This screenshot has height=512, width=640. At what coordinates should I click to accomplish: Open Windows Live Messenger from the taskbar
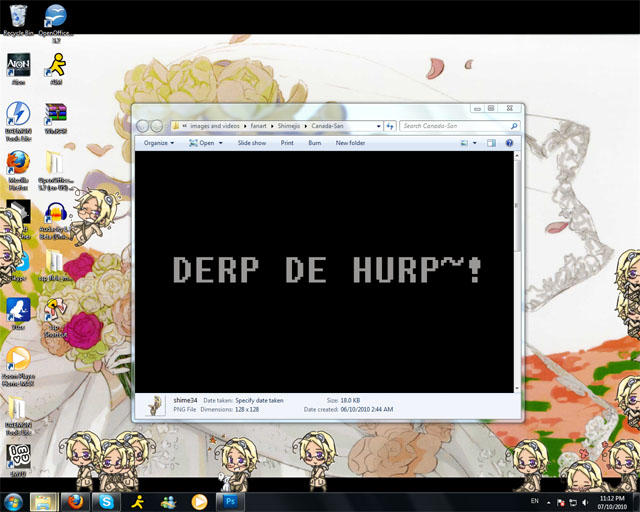click(168, 502)
